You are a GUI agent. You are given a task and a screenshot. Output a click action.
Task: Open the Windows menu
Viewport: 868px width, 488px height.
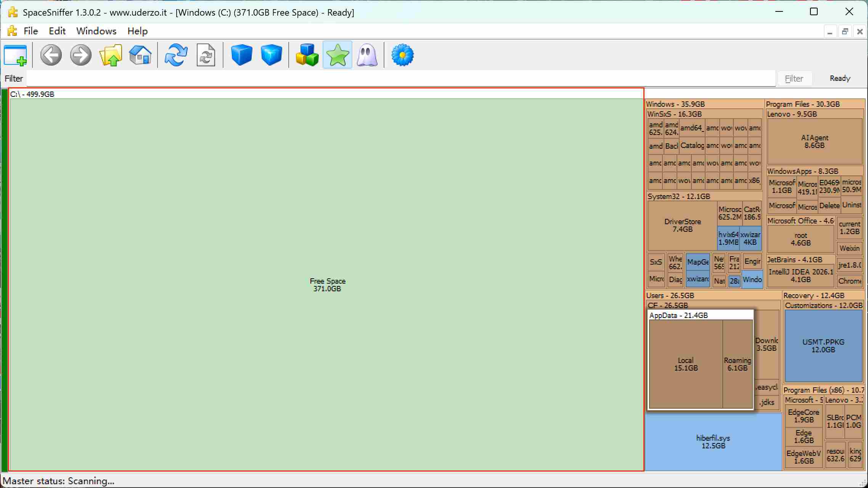click(x=96, y=31)
